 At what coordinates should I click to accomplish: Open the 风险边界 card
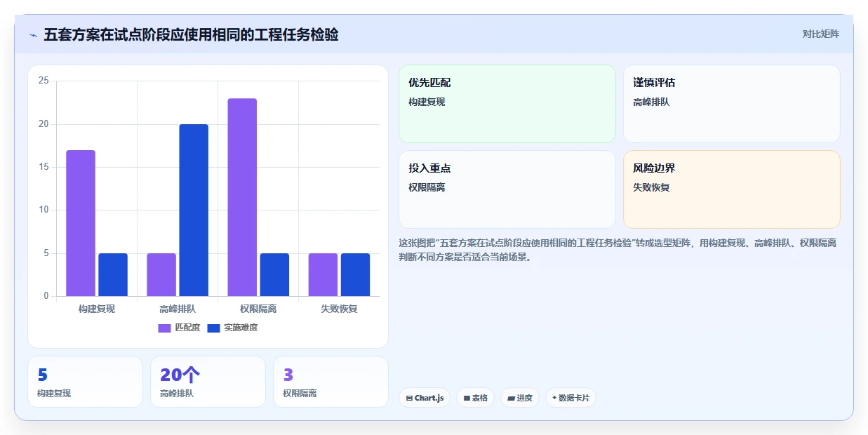click(x=732, y=189)
